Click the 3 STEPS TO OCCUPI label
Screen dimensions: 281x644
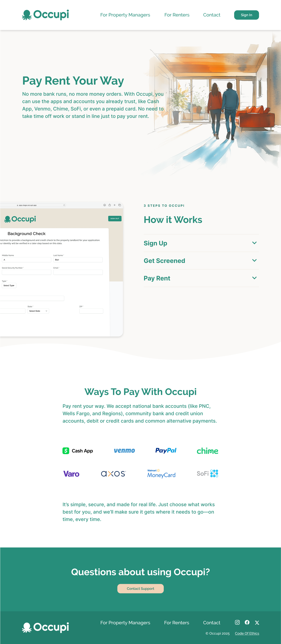(164, 206)
